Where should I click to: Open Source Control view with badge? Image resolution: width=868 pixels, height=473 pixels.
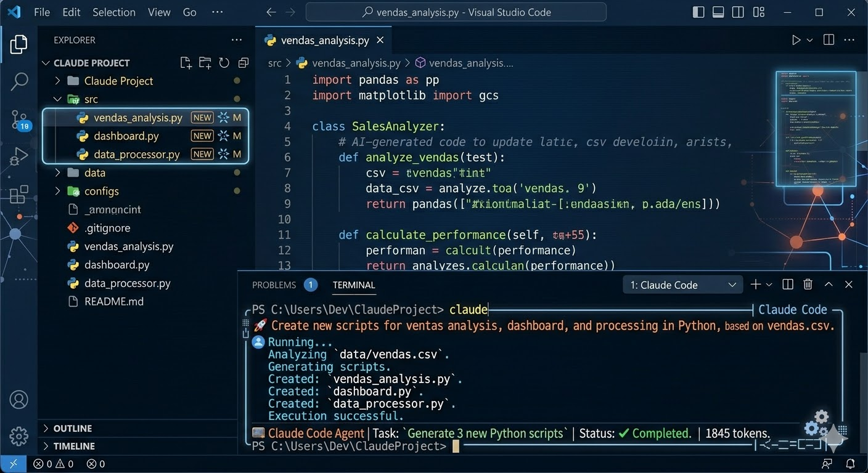(x=19, y=119)
